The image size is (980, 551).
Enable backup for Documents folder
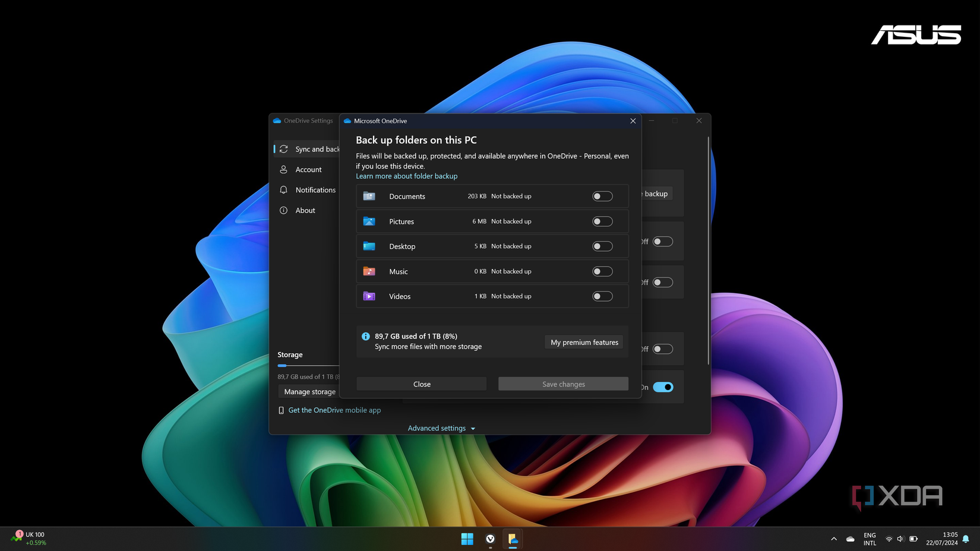(602, 197)
